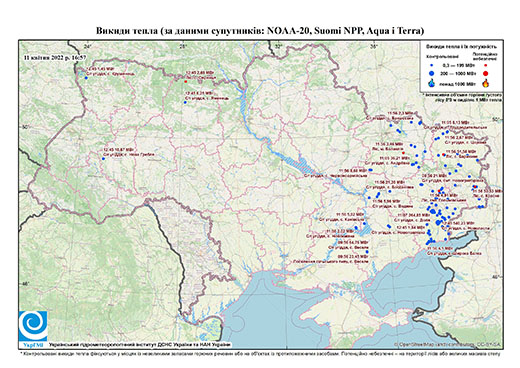
Task: Click the small red dot in legend
Action: pos(485,65)
